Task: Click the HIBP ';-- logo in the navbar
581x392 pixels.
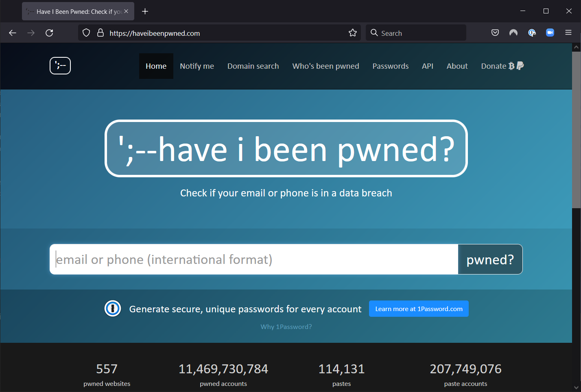Action: click(x=60, y=66)
